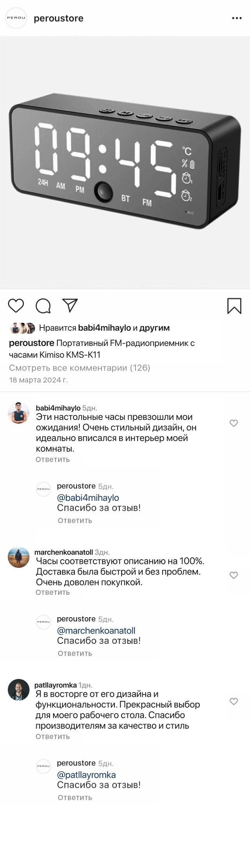Share the post with paper plane icon
250x868 pixels.
pos(70,305)
